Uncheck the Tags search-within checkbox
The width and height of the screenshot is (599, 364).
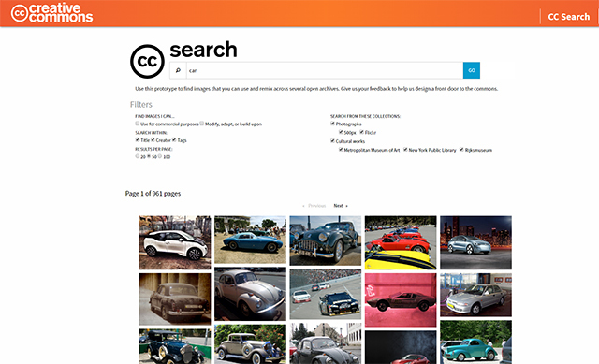(174, 139)
